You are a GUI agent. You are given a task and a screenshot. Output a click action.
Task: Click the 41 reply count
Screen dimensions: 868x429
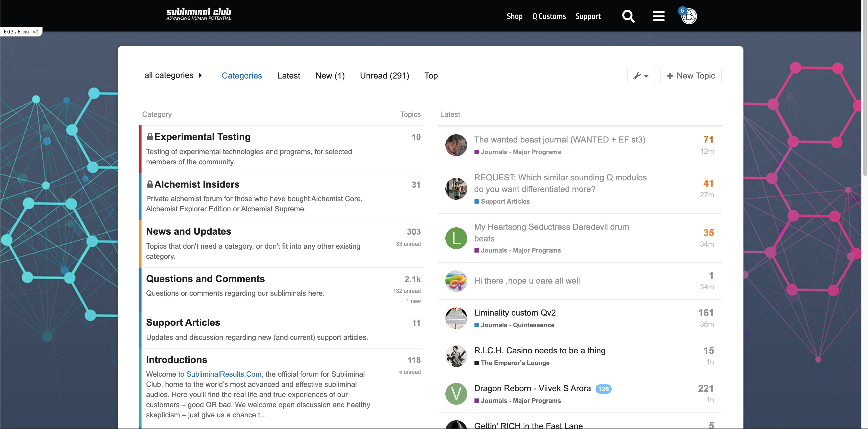click(708, 183)
